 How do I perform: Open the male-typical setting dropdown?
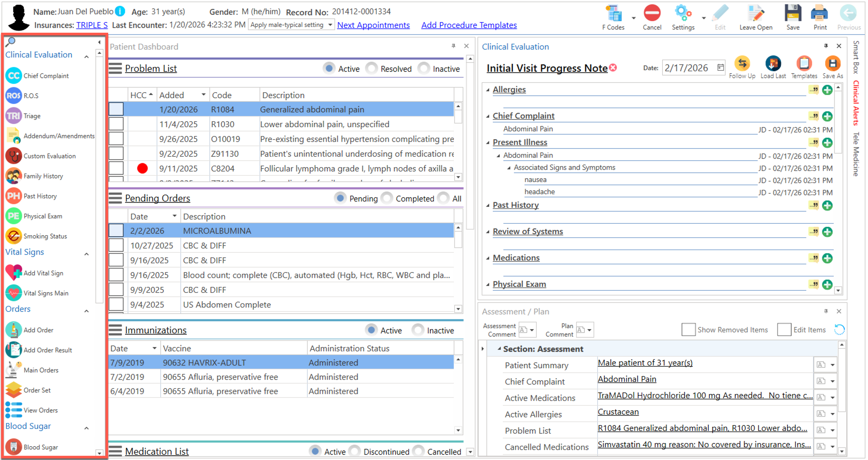(x=330, y=25)
